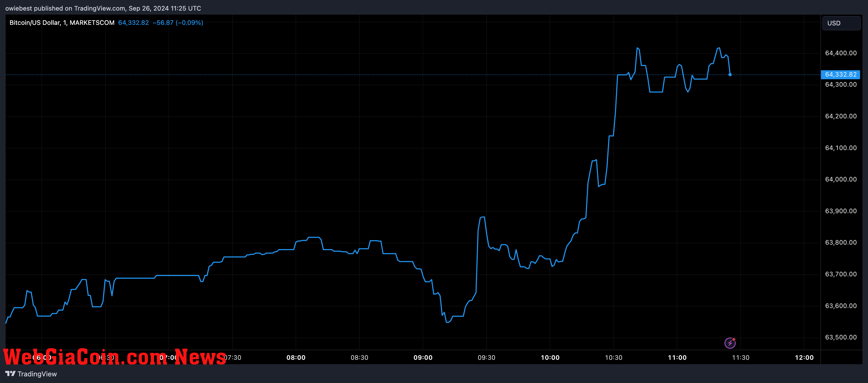Click the Bitcoin/US Dollar symbol title
Viewport: 868px width, 383px height.
click(62, 22)
